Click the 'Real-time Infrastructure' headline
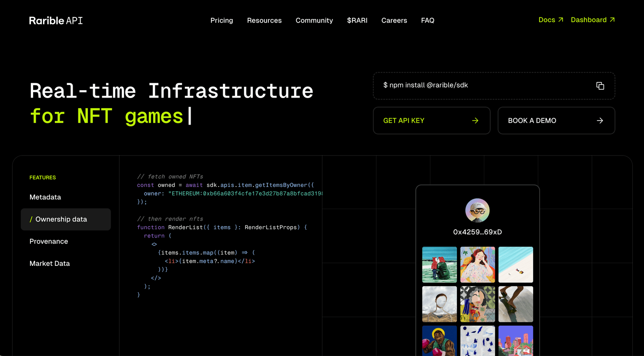 pyautogui.click(x=171, y=91)
